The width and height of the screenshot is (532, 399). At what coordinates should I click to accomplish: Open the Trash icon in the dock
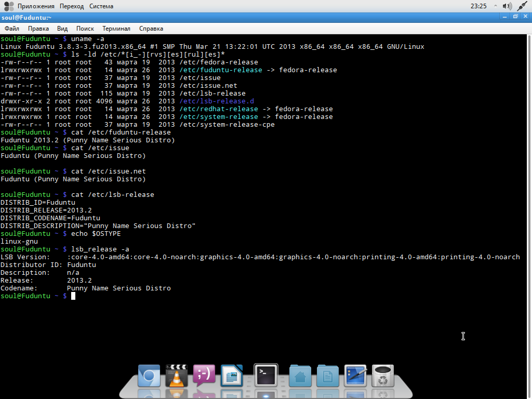[383, 376]
